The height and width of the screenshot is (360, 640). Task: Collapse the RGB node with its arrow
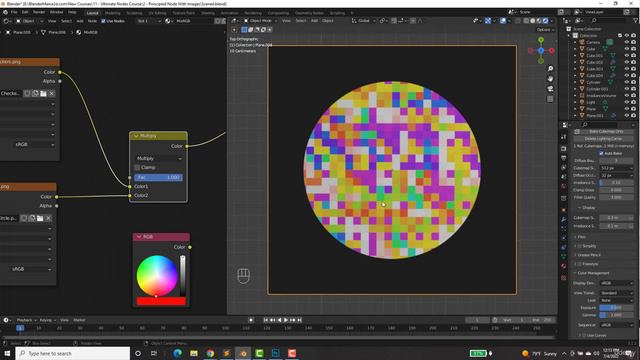(x=139, y=237)
